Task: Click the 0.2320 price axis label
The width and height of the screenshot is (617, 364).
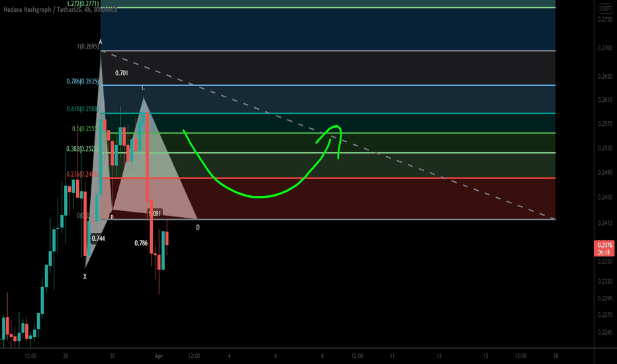Action: 605,282
